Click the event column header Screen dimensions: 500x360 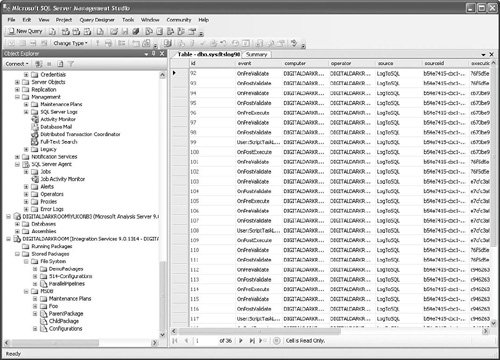click(x=258, y=63)
